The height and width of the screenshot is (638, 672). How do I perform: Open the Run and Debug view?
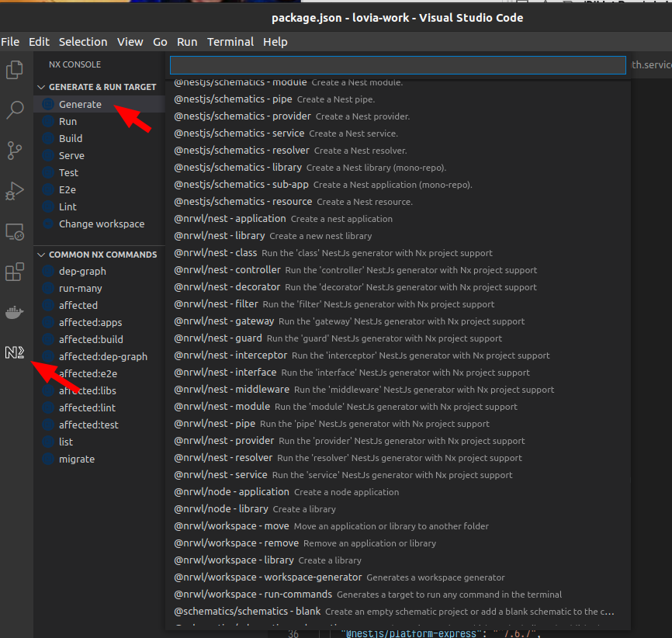pyautogui.click(x=15, y=191)
